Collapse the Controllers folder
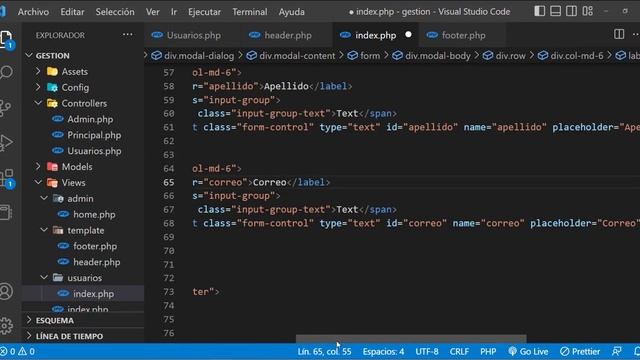This screenshot has height=360, width=640. pos(84,103)
